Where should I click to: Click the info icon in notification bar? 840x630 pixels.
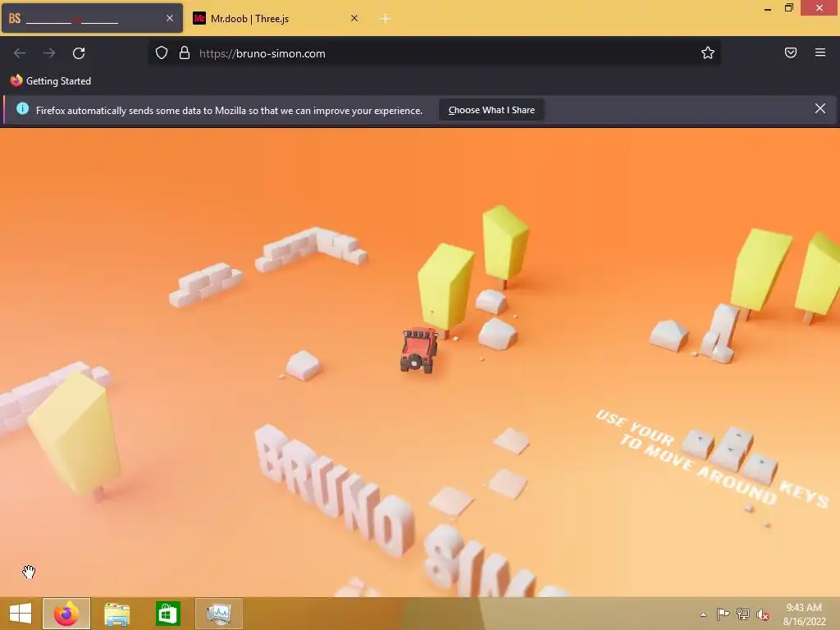(x=22, y=109)
